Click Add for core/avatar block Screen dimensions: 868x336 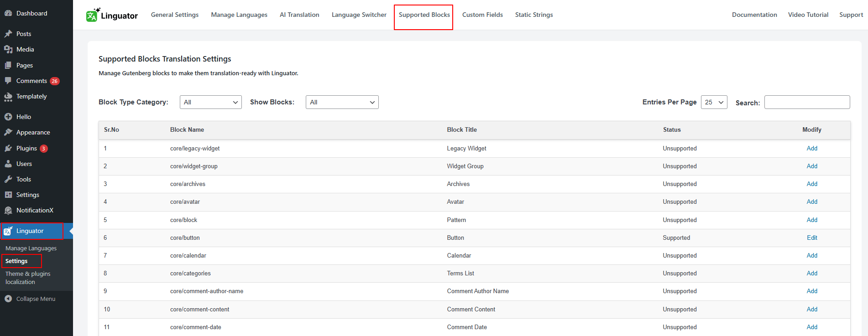click(x=812, y=202)
